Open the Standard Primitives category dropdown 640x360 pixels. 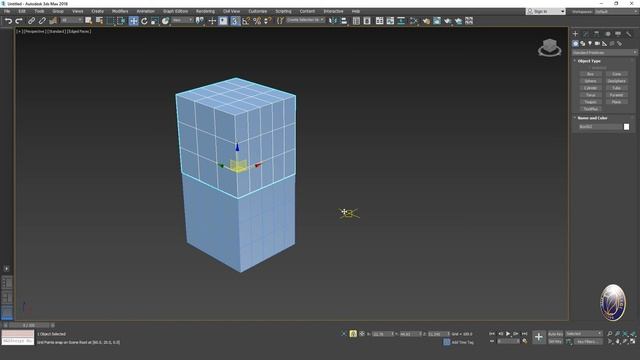pos(604,53)
